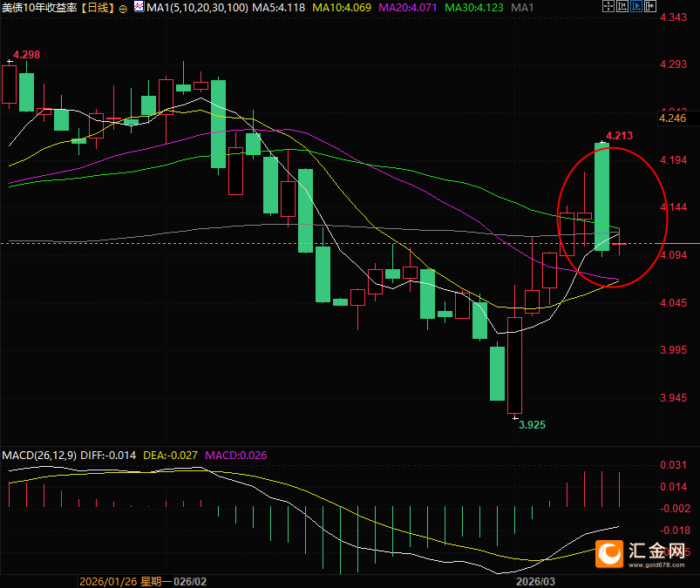Screen dimensions: 700x588
Task: Open MACD(26,12,9) indicator parameters
Action: click(39, 456)
